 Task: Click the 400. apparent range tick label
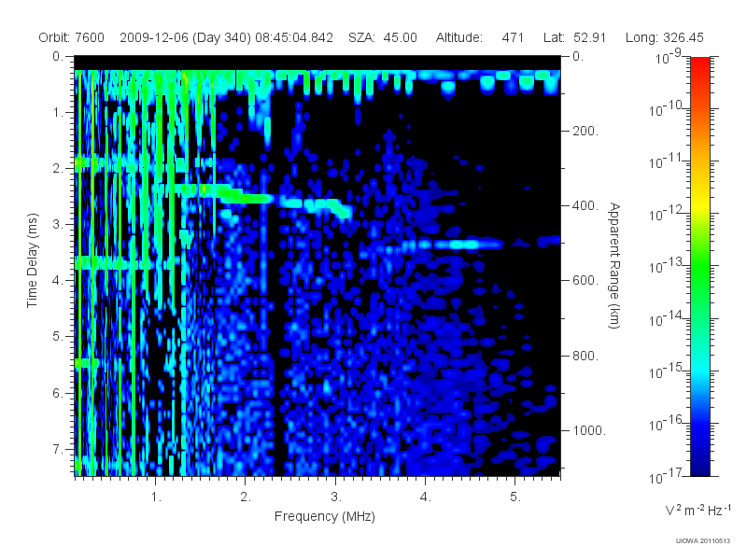point(585,205)
